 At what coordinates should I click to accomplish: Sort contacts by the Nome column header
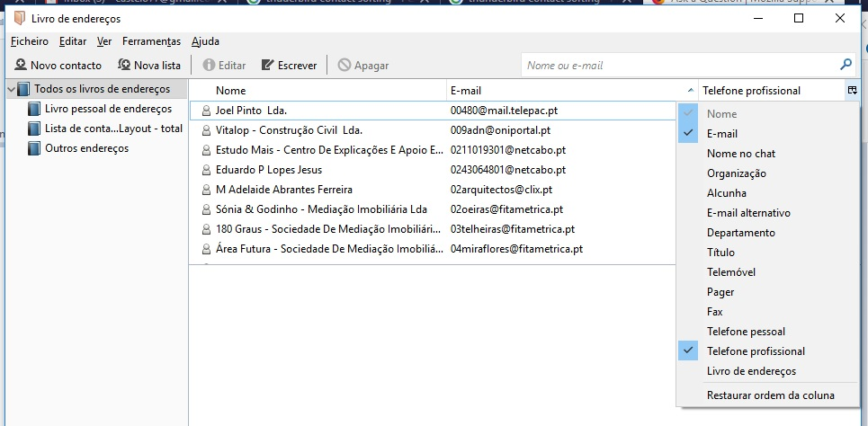point(230,91)
